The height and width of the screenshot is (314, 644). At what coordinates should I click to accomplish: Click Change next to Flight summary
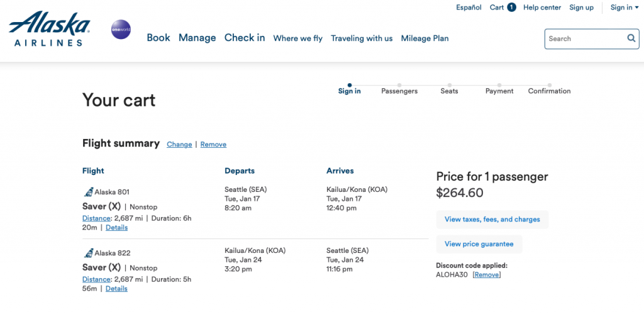(179, 145)
